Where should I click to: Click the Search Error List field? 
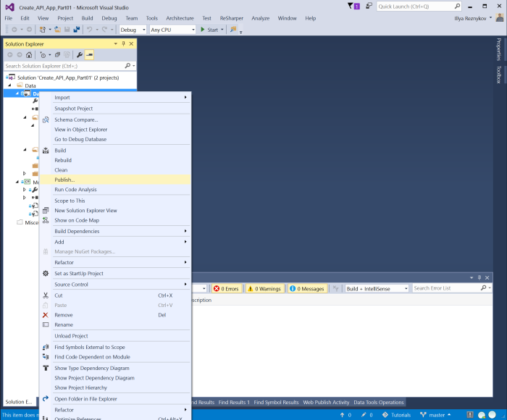click(x=446, y=288)
